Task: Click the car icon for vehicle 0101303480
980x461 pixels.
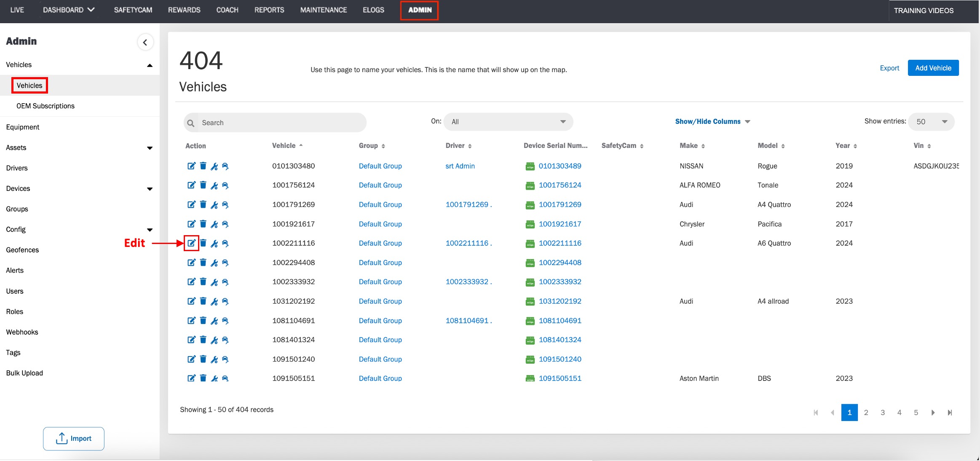Action: pos(225,166)
